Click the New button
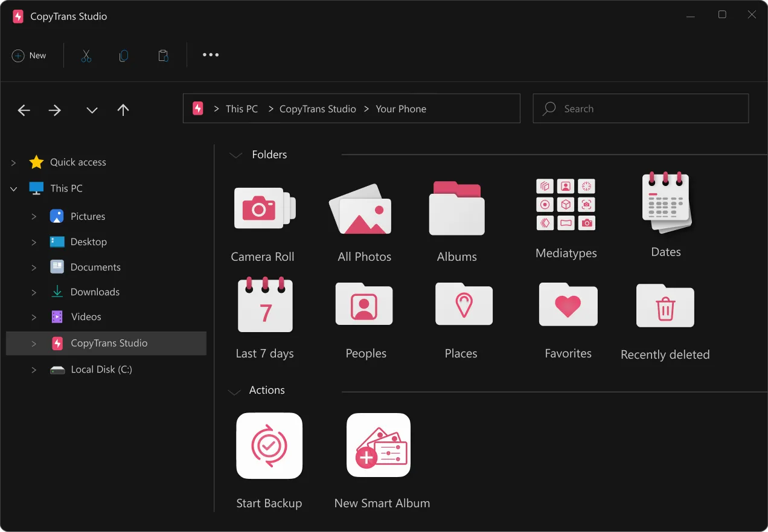The image size is (768, 532). tap(29, 56)
